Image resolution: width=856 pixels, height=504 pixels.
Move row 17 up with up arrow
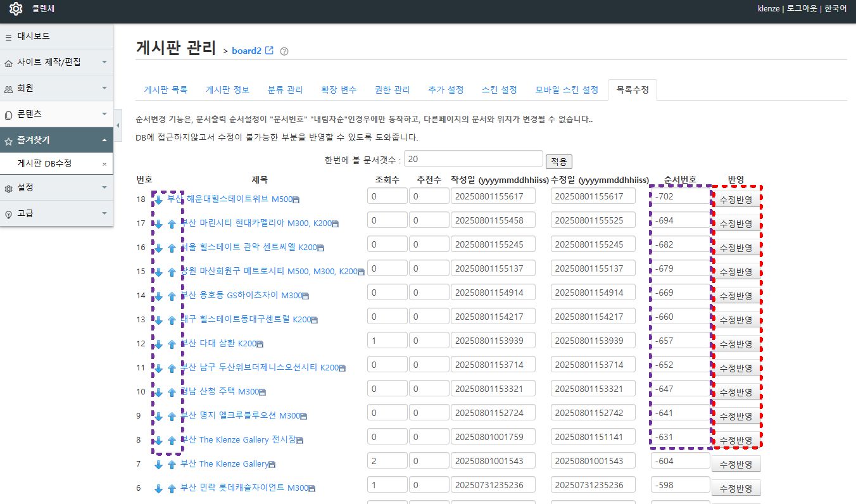pyautogui.click(x=172, y=224)
